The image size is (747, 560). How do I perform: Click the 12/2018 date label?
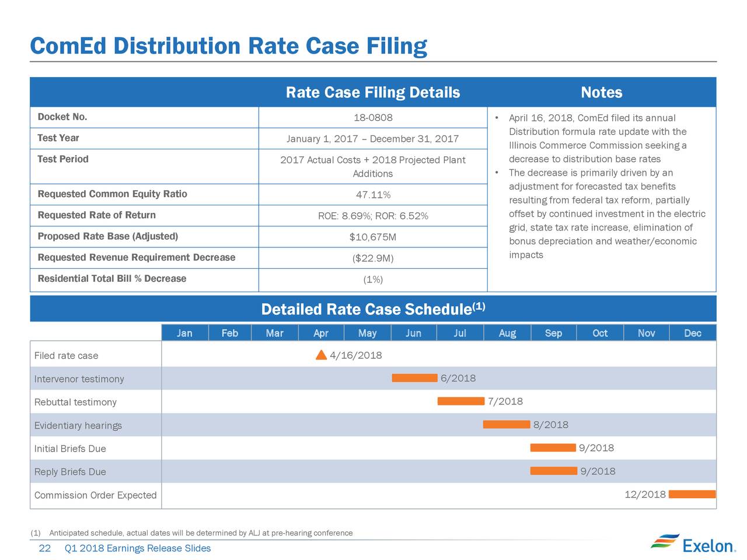645,495
